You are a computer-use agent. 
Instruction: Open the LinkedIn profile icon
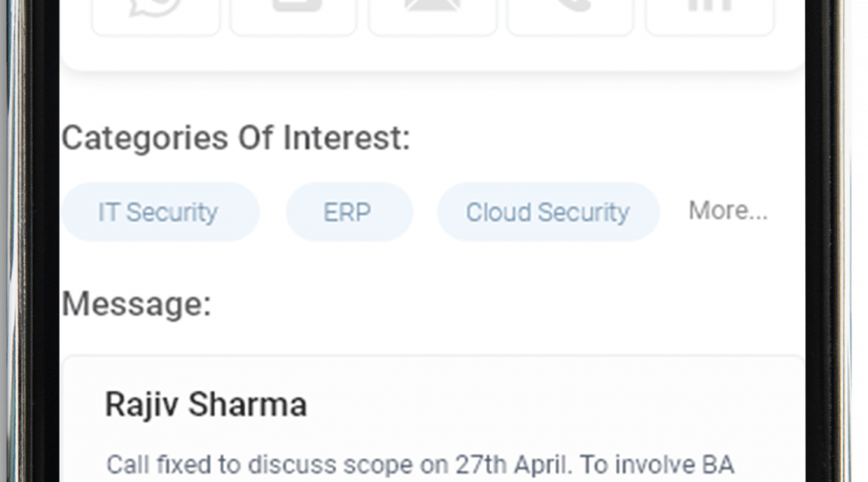click(710, 17)
